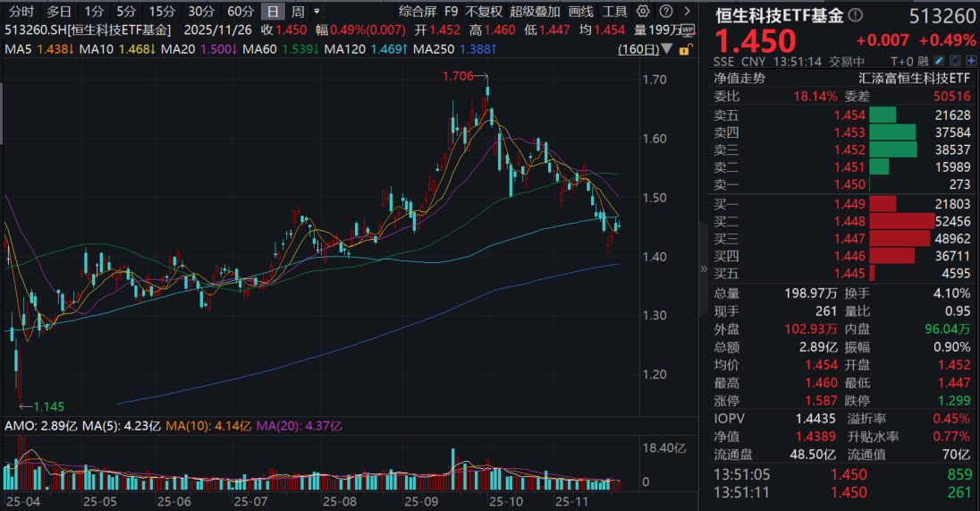Viewport: 980px width, 511px height.
Task: Collapse side panel with double chevron
Action: (x=702, y=267)
